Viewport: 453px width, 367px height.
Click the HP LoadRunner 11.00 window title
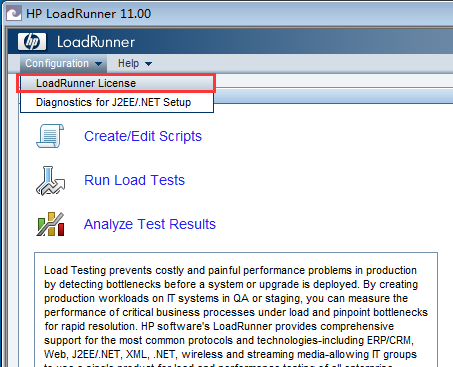click(88, 14)
